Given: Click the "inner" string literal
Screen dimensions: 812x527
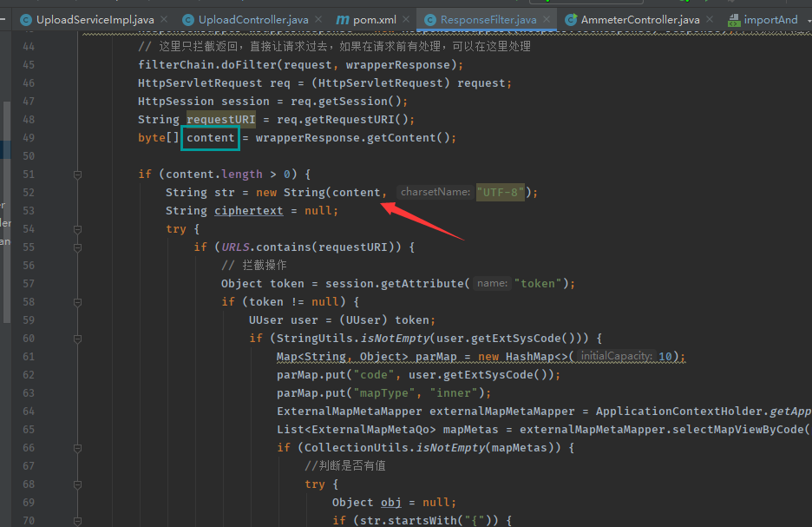Looking at the screenshot, I should coord(454,392).
